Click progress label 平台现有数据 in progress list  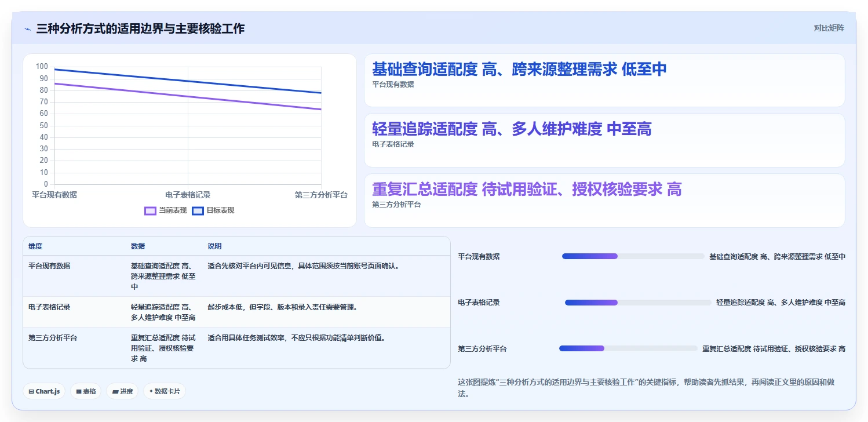tap(479, 256)
